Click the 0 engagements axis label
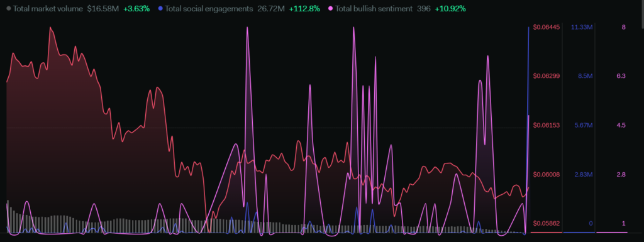The height and width of the screenshot is (242, 644). (x=591, y=223)
